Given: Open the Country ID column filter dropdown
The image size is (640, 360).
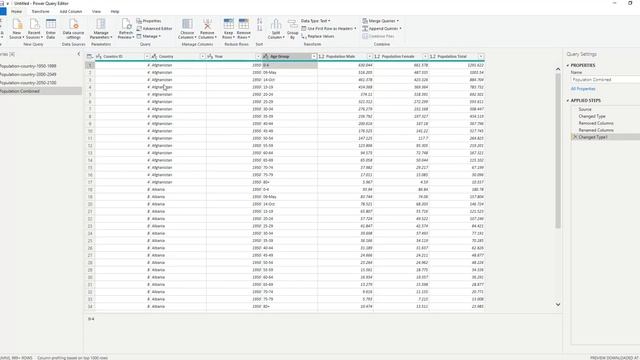Looking at the screenshot, I should tap(147, 56).
